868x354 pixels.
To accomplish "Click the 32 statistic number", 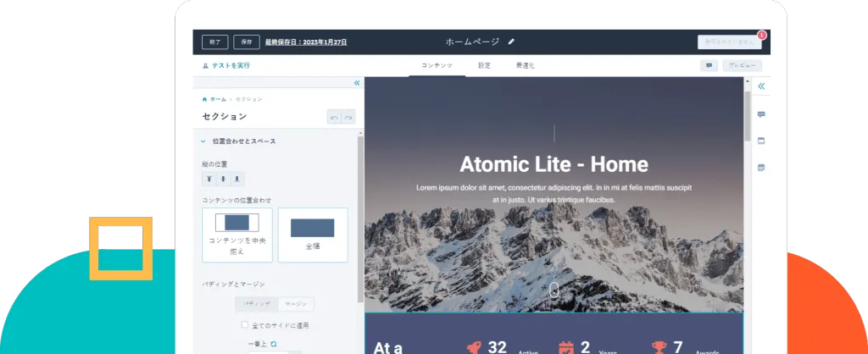I will click(497, 347).
